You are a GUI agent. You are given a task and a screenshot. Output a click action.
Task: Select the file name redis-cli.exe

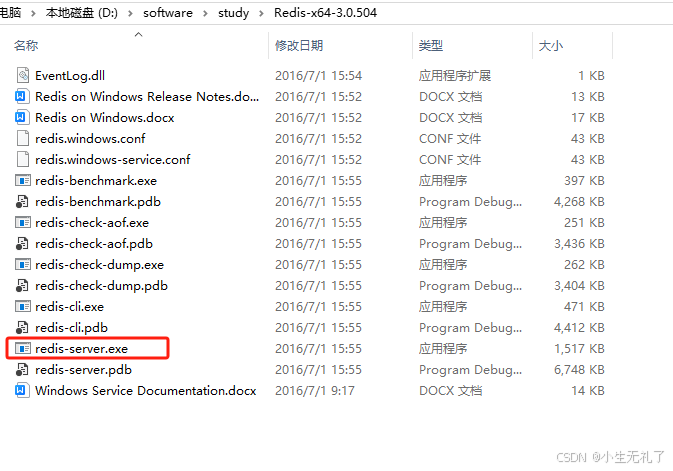click(70, 307)
